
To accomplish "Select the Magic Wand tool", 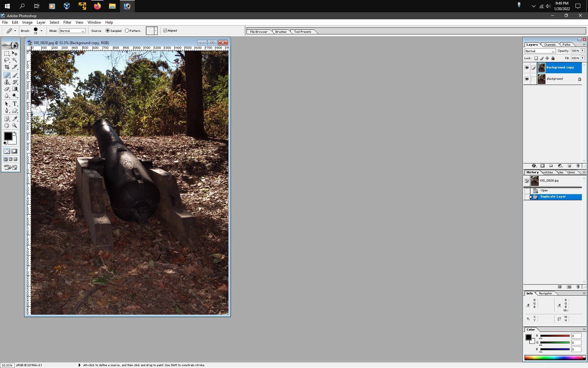I will [x=15, y=60].
